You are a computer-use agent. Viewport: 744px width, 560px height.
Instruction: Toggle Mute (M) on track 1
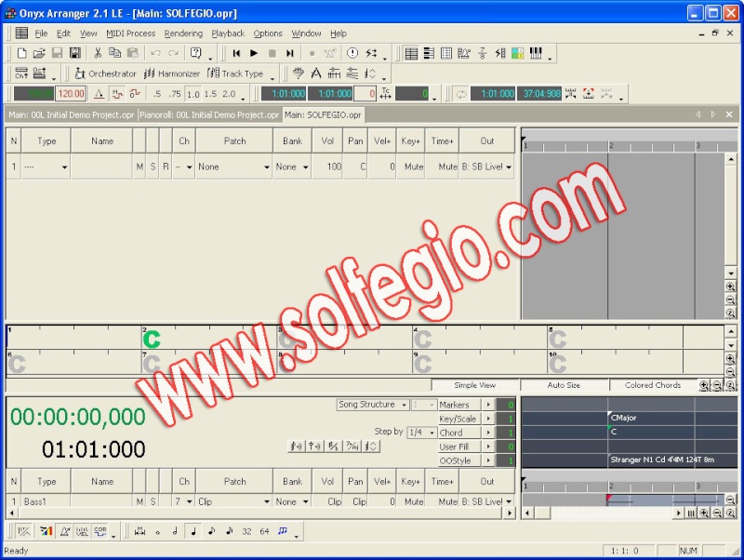139,167
